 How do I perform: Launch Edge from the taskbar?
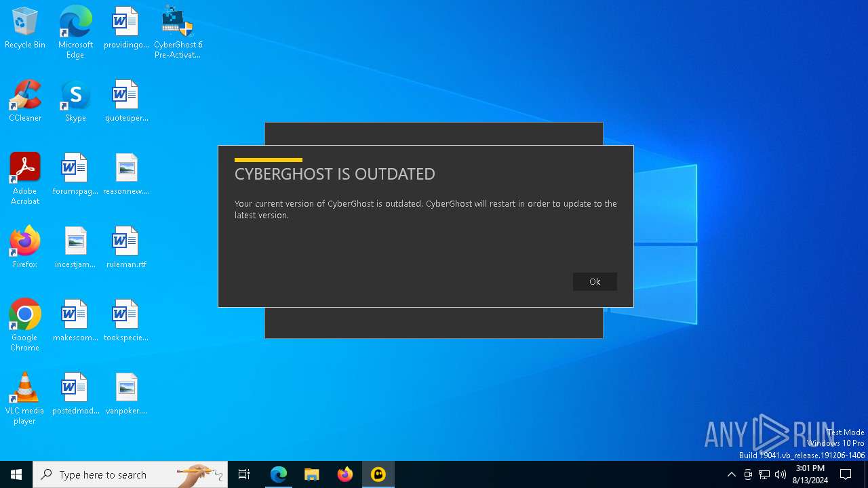(x=279, y=474)
